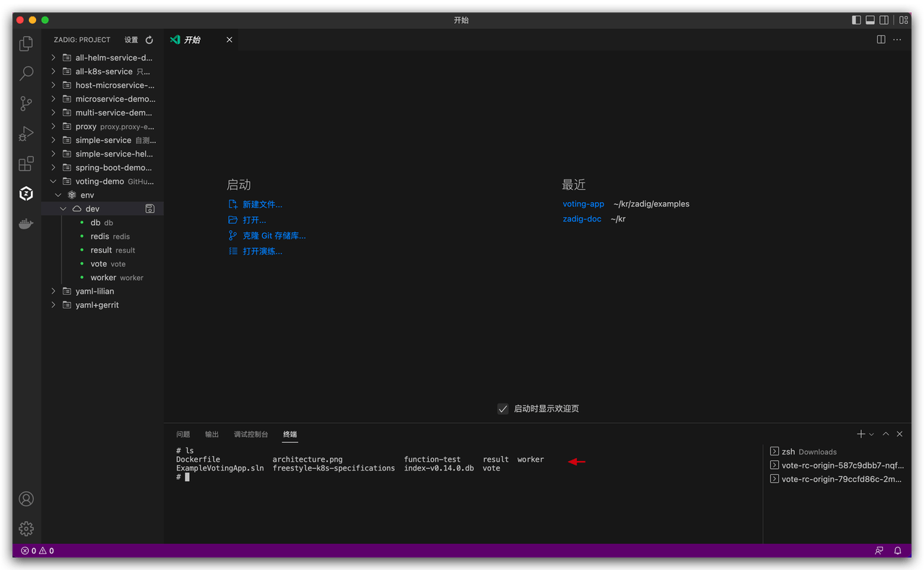Toggle the notifications bell in status bar
Screen dimensions: 924x570
point(897,551)
